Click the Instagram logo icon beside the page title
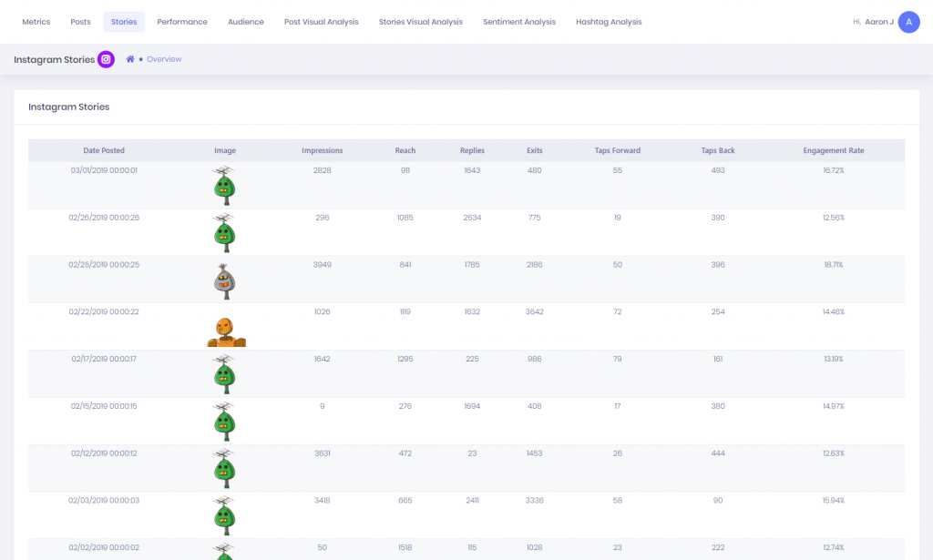This screenshot has width=933, height=560. coord(106,59)
